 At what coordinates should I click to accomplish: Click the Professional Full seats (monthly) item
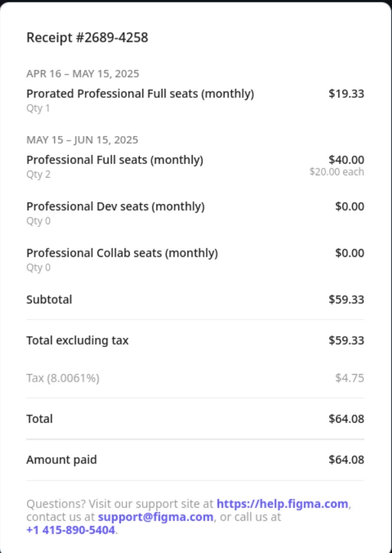pos(114,159)
